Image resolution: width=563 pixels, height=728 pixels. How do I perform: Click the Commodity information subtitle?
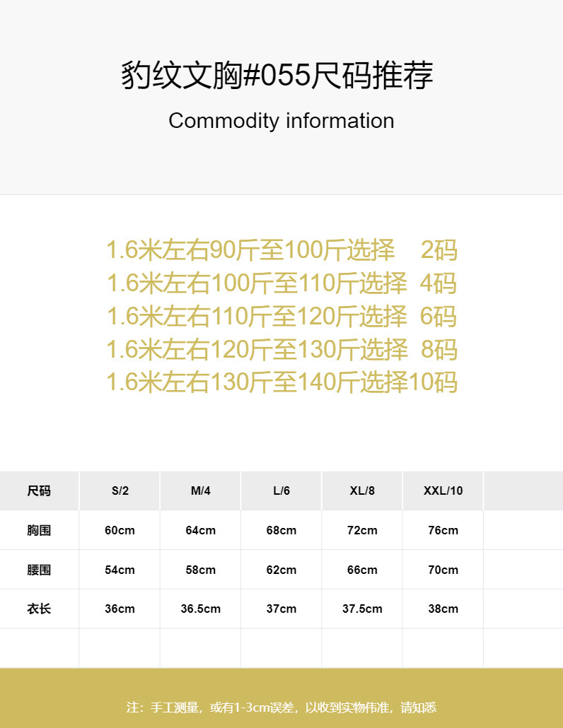click(x=281, y=121)
